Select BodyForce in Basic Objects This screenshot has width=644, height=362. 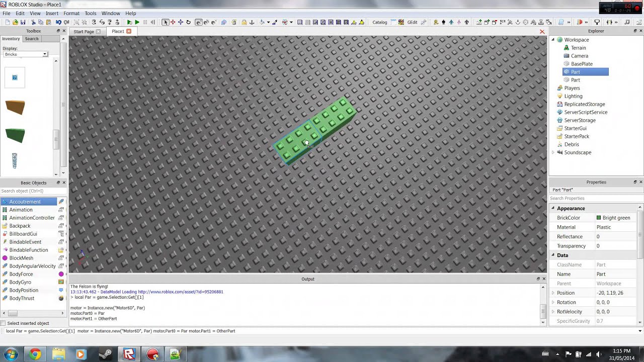pyautogui.click(x=21, y=274)
